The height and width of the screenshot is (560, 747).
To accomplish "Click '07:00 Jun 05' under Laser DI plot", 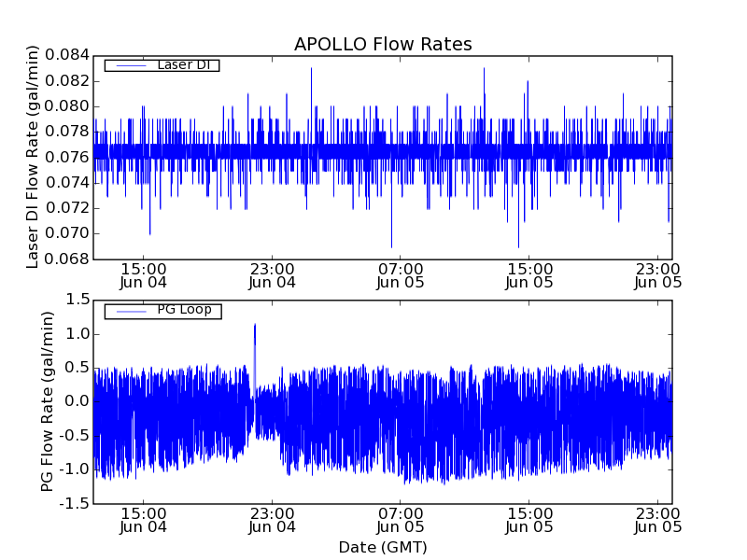I will 401,276.
